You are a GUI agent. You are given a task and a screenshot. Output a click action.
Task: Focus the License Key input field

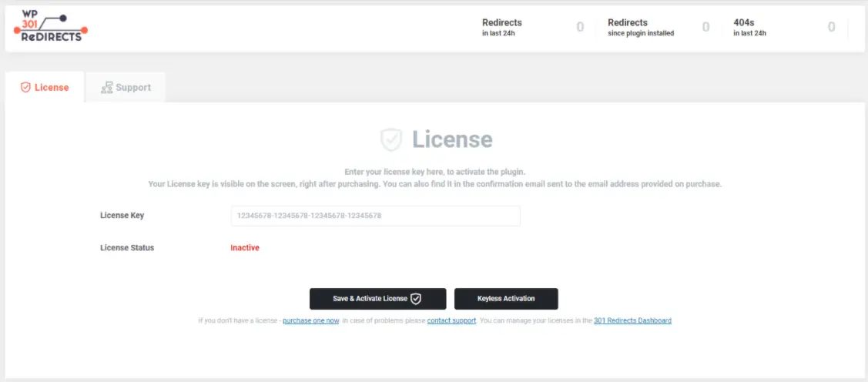[x=375, y=216]
